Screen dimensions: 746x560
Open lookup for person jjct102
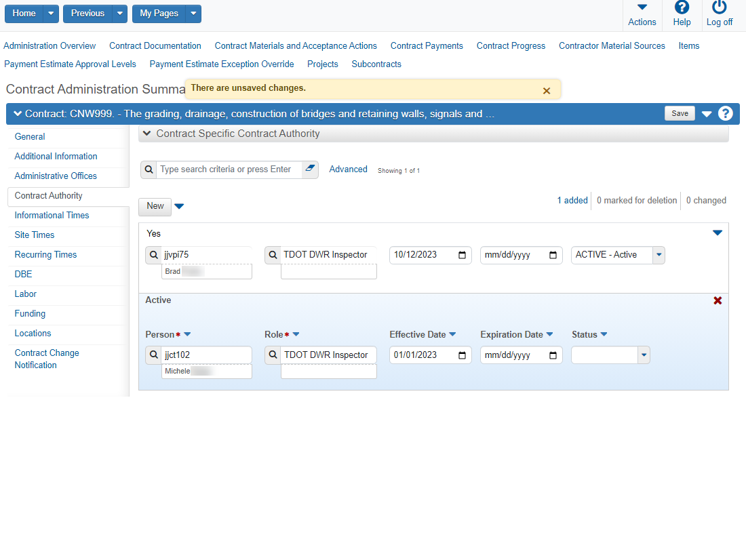tap(154, 355)
